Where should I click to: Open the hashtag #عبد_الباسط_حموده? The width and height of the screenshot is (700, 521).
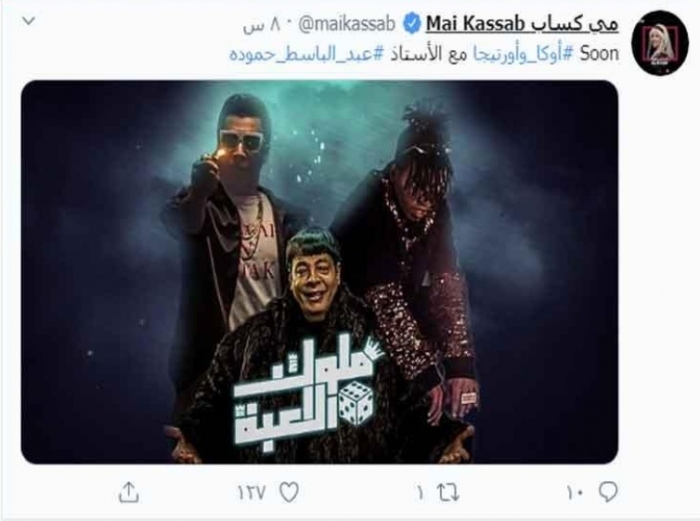306,54
